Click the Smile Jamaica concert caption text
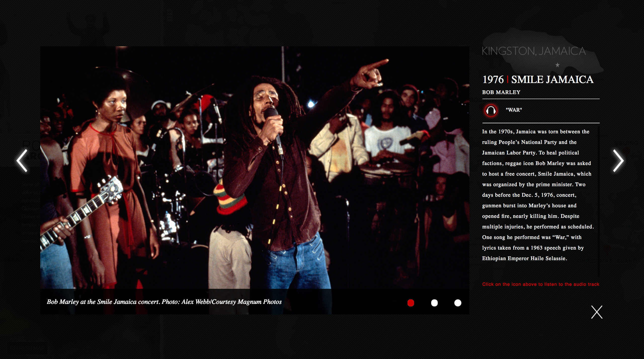The height and width of the screenshot is (359, 644). (x=103, y=302)
